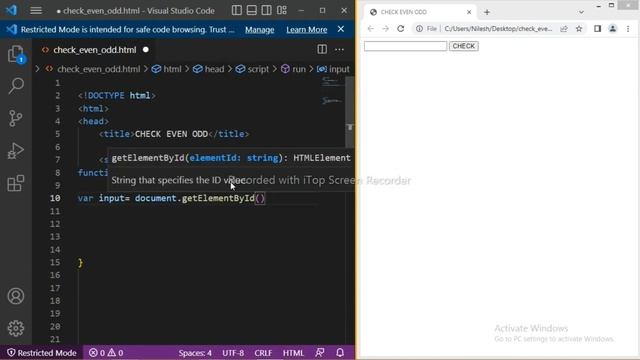
Task: Click Learn More link in banner
Action: pos(307,29)
